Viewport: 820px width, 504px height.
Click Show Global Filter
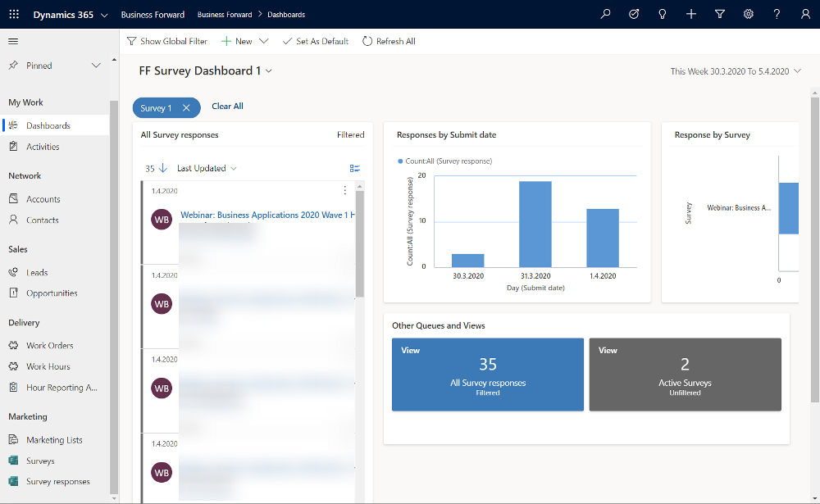tap(167, 41)
